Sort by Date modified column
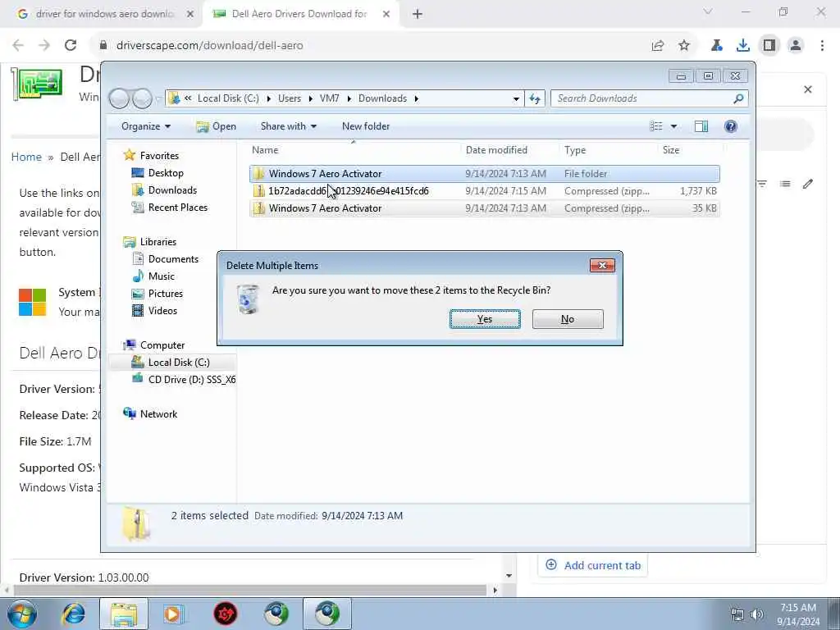The height and width of the screenshot is (630, 840). 509,150
